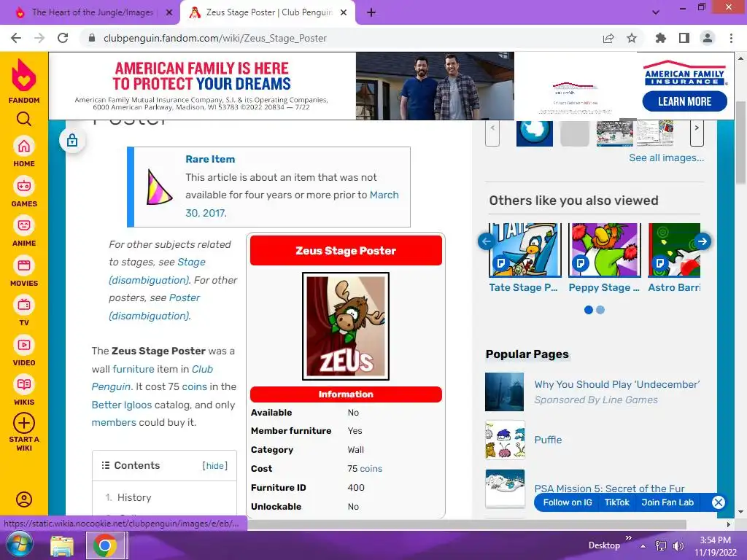The image size is (747, 560).
Task: Open Windows Start menu
Action: [x=19, y=545]
